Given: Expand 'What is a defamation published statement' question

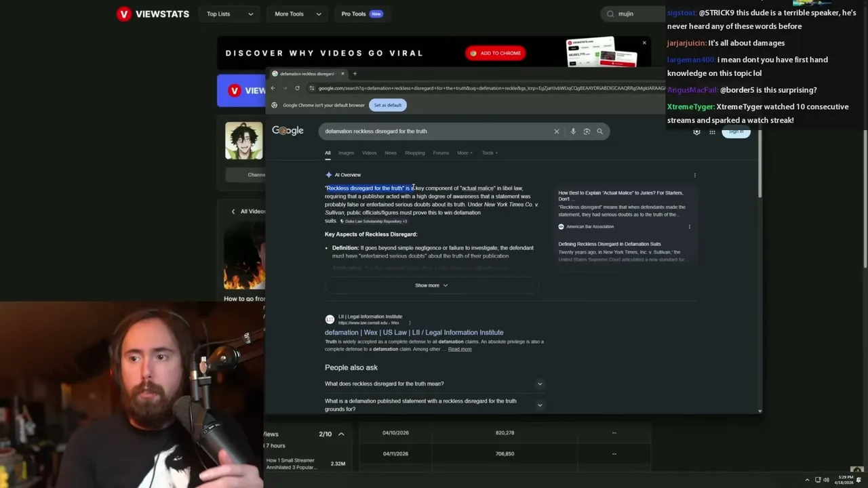Looking at the screenshot, I should 434,405.
